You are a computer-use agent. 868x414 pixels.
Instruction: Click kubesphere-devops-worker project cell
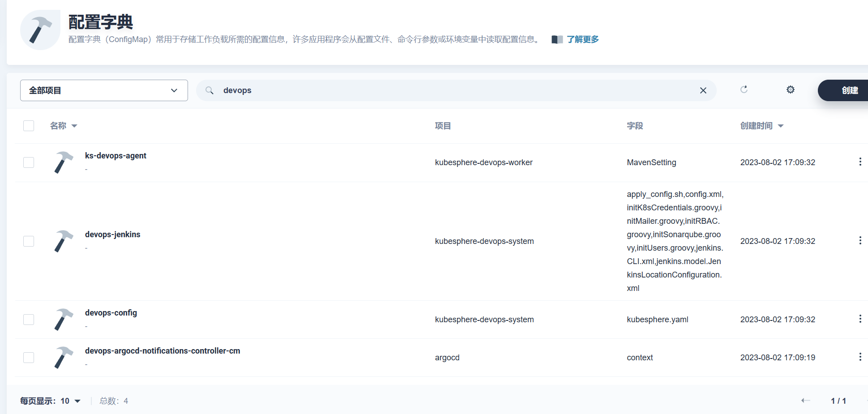pos(484,162)
